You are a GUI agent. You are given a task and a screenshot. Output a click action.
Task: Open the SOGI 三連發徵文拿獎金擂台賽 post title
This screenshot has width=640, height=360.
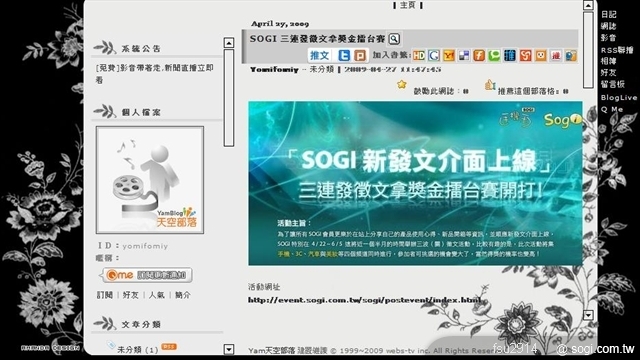pyautogui.click(x=317, y=39)
